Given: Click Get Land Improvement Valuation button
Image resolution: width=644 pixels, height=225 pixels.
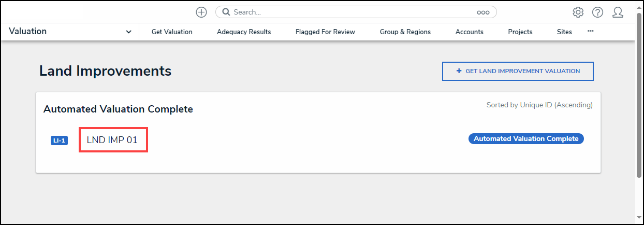Looking at the screenshot, I should pyautogui.click(x=518, y=72).
